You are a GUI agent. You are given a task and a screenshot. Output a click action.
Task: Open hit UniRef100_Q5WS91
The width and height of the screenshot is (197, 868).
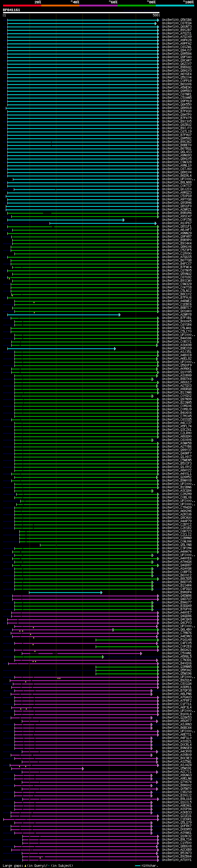click(177, 768)
